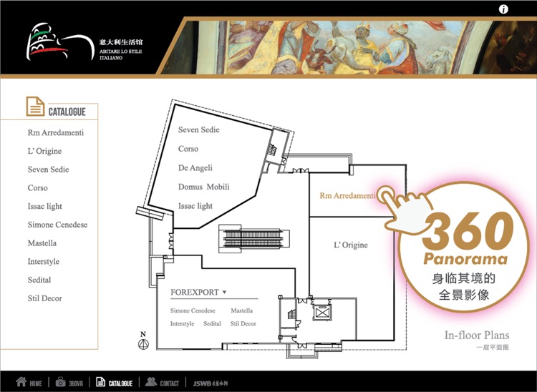The height and width of the screenshot is (392, 537).
Task: Click Seven Sedie on the floor plan
Action: tap(198, 130)
